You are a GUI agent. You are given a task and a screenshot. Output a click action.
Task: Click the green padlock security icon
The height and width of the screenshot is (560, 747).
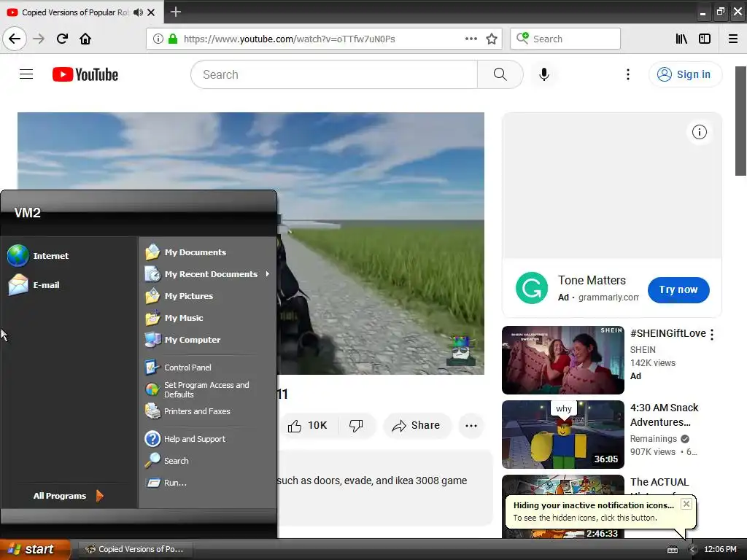click(173, 39)
